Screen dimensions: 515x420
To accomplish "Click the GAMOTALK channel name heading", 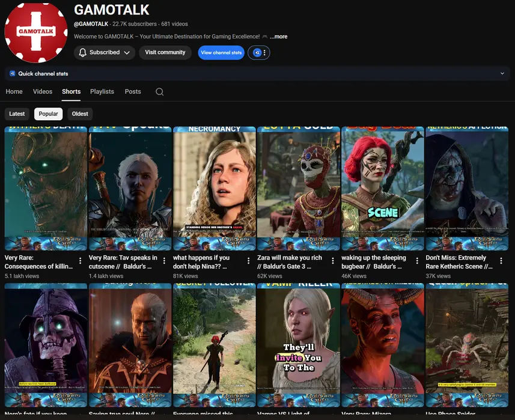I will pyautogui.click(x=112, y=10).
